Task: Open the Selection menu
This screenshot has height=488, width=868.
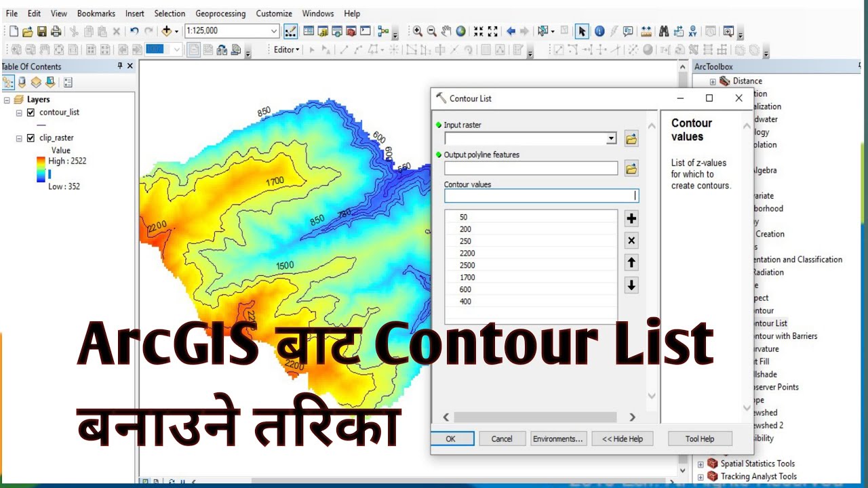Action: click(170, 14)
